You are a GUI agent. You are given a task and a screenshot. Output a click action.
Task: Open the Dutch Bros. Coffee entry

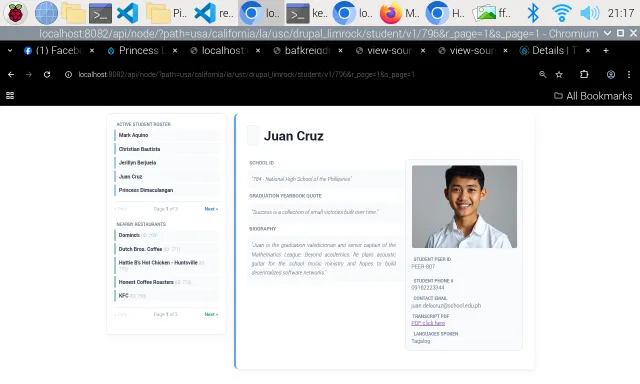[x=167, y=249]
